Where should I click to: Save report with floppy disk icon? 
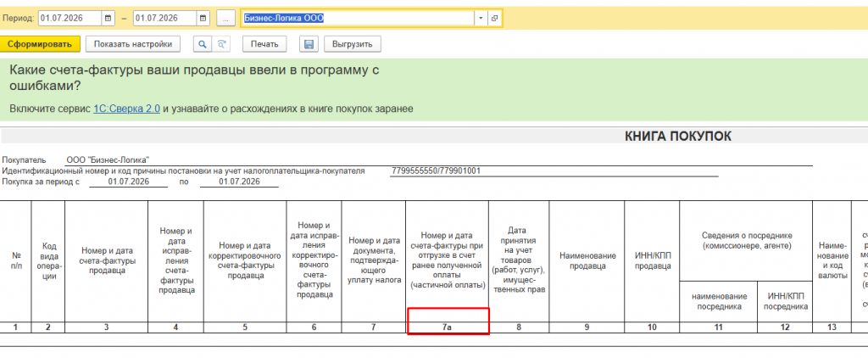(x=309, y=44)
